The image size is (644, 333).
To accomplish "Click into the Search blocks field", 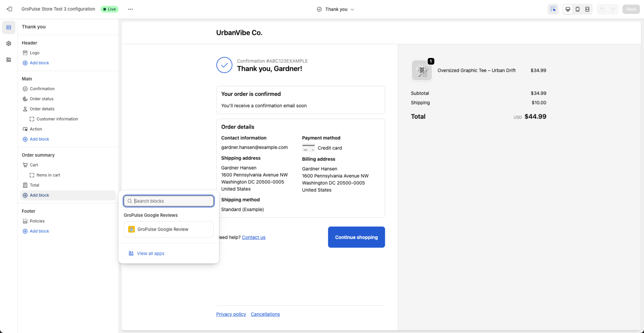I will (x=172, y=201).
